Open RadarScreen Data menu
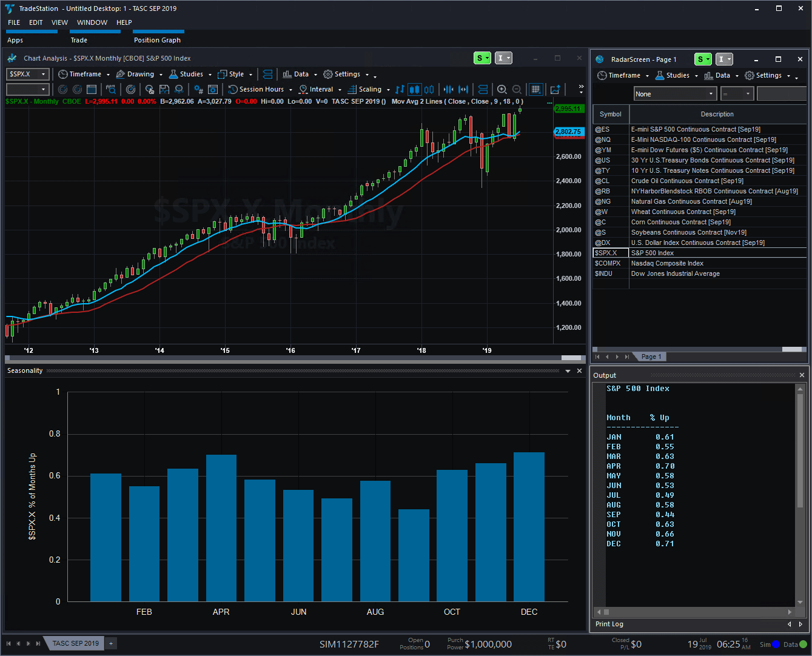This screenshot has height=656, width=812. pyautogui.click(x=722, y=75)
